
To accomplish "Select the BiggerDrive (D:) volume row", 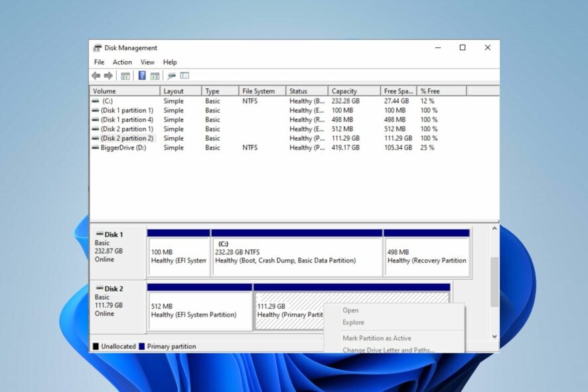I will coord(199,147).
